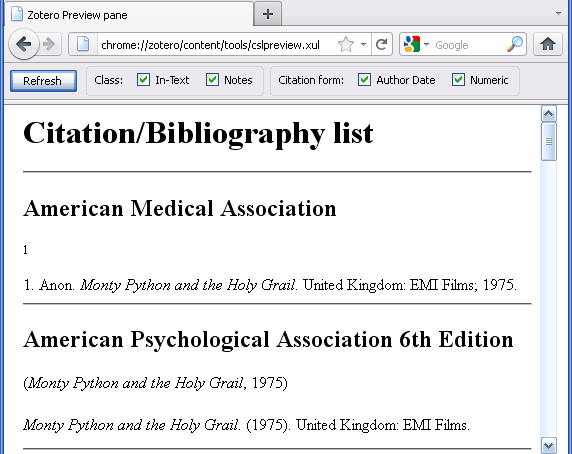Click the 'Class:' label
Screen dimensions: 572x454
point(109,80)
